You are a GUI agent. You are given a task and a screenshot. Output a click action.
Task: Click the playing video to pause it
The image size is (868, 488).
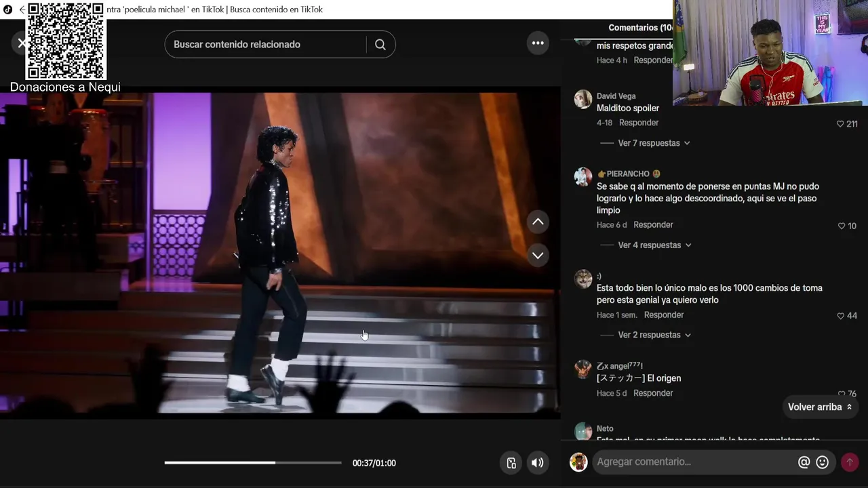[x=279, y=252]
